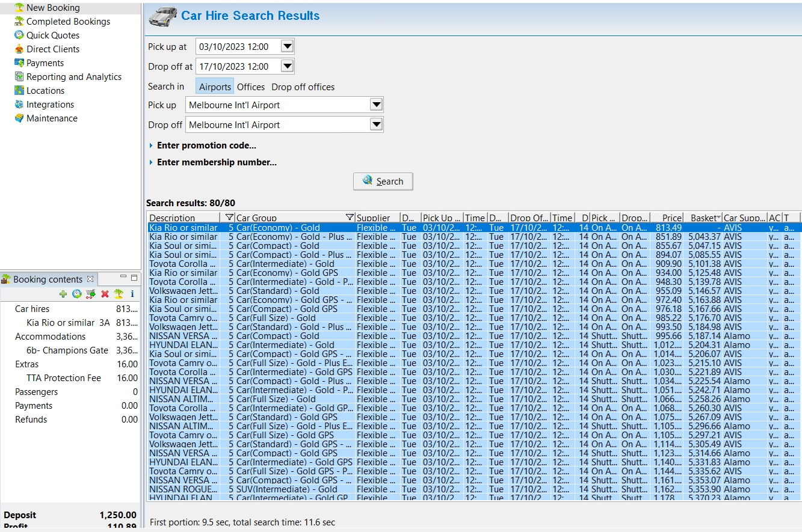Image resolution: width=802 pixels, height=532 pixels.
Task: Minimize the Booking contents panel
Action: (123, 277)
